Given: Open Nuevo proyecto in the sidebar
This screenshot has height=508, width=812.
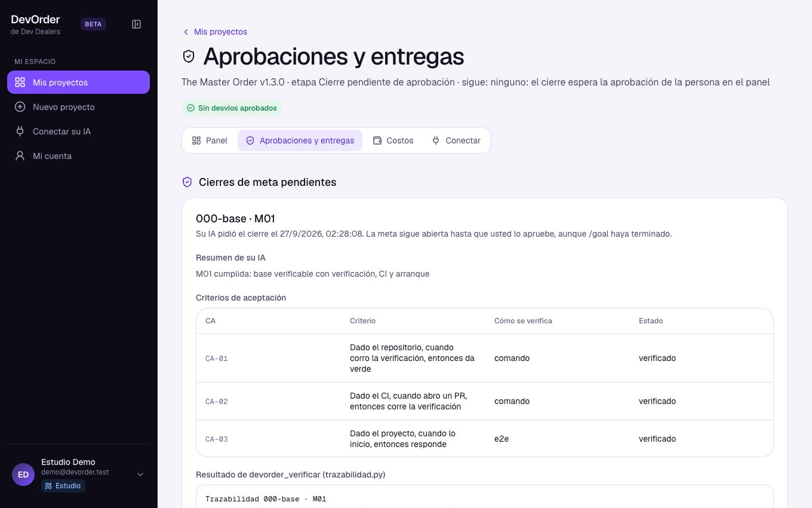Looking at the screenshot, I should (x=78, y=107).
